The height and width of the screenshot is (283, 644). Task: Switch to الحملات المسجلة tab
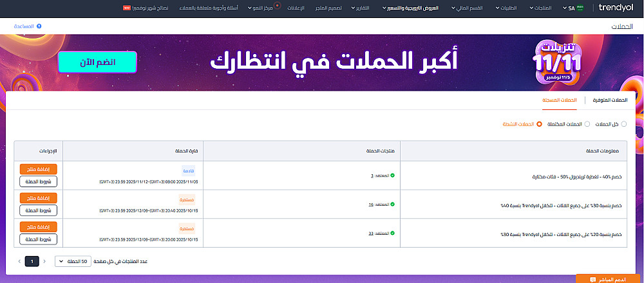tap(560, 100)
